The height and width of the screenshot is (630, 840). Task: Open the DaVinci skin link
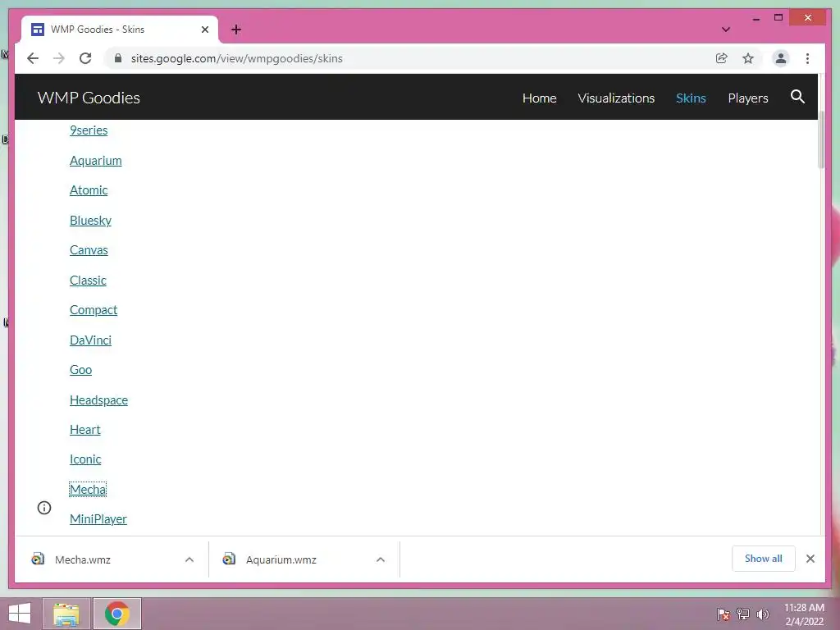pos(90,340)
